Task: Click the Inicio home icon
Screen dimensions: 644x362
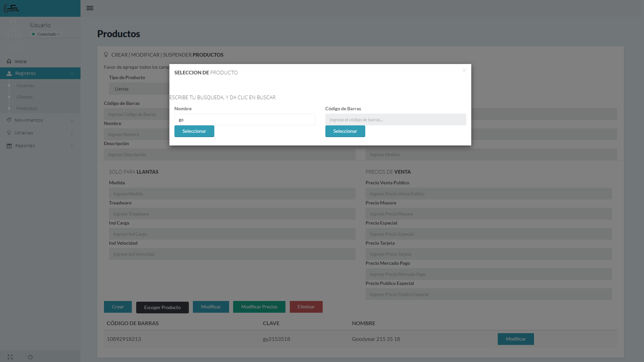Action: click(x=9, y=61)
